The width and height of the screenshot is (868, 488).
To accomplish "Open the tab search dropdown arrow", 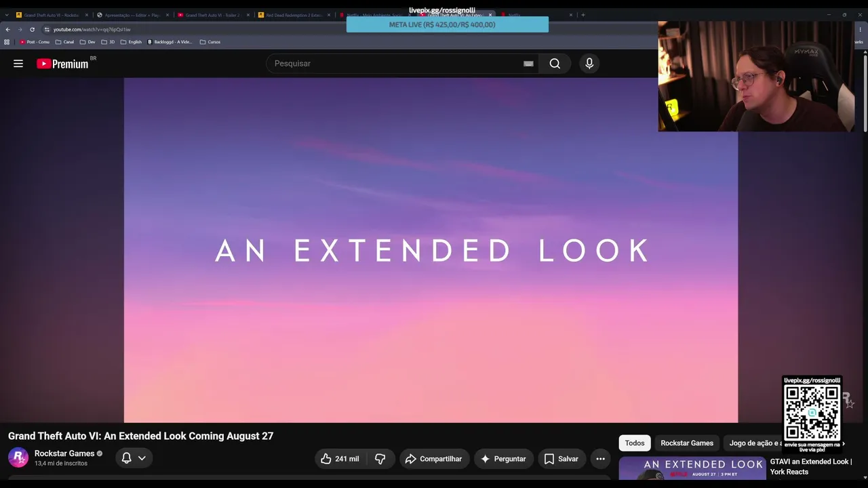I will click(7, 15).
